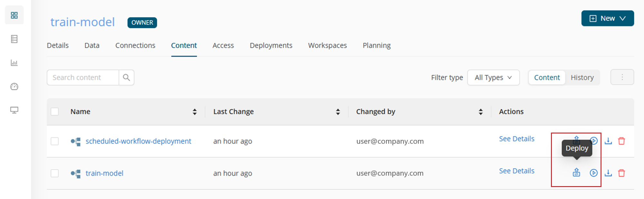Screen dimensions: 644x199
Task: Switch to the Workspaces tab
Action: pos(327,45)
